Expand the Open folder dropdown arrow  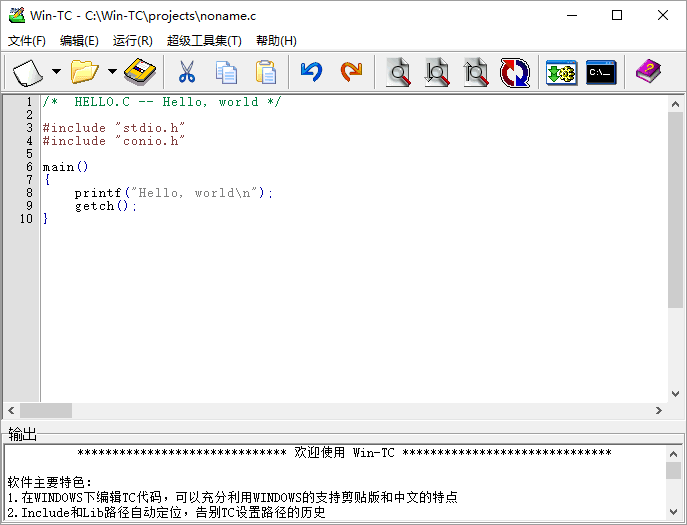pyautogui.click(x=112, y=71)
